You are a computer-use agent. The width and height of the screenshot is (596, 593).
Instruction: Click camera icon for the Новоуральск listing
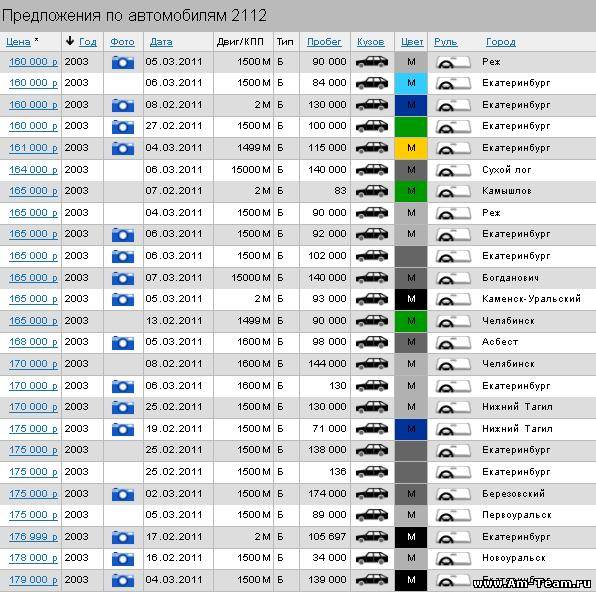123,558
